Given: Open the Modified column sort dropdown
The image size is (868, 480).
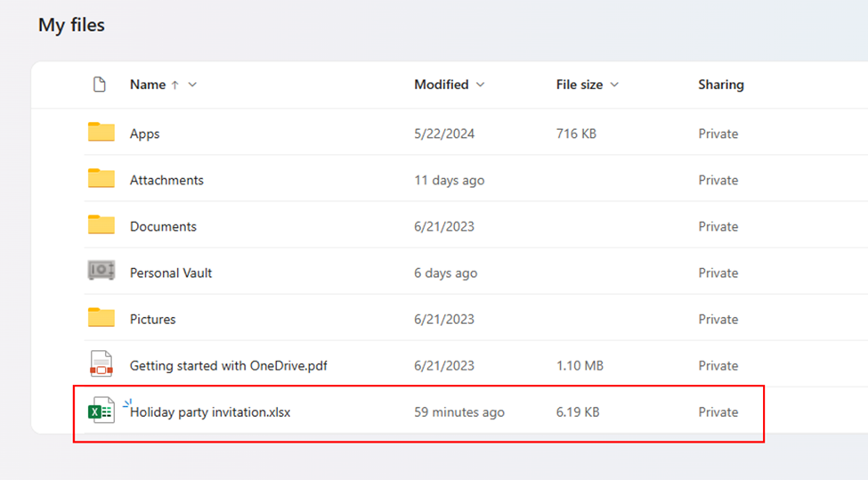Looking at the screenshot, I should coord(481,85).
